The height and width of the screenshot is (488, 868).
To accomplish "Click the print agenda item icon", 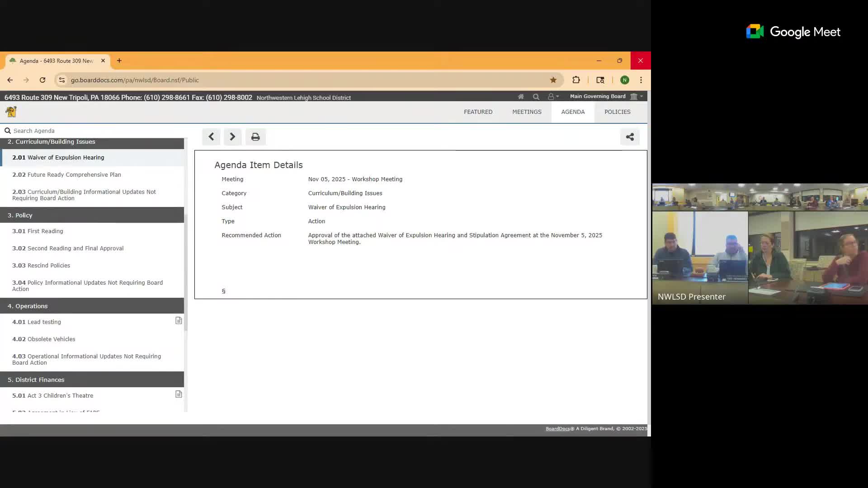I will coord(255,137).
